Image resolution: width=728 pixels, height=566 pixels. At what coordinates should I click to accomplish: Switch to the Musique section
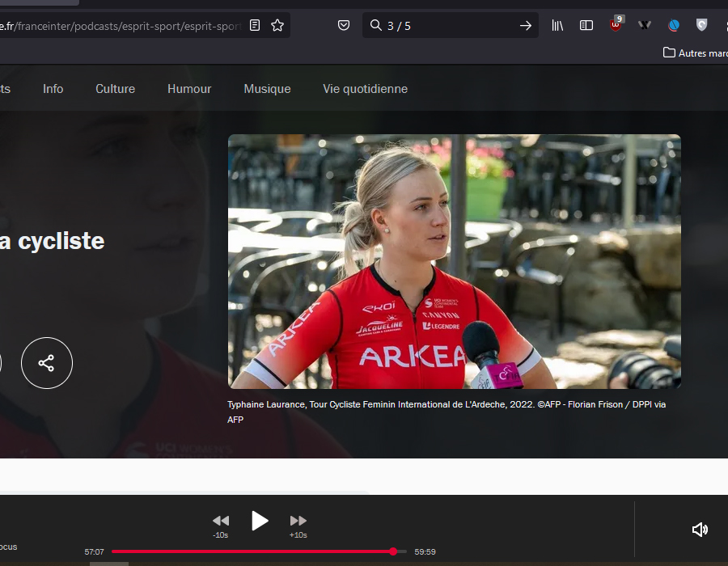coord(267,88)
